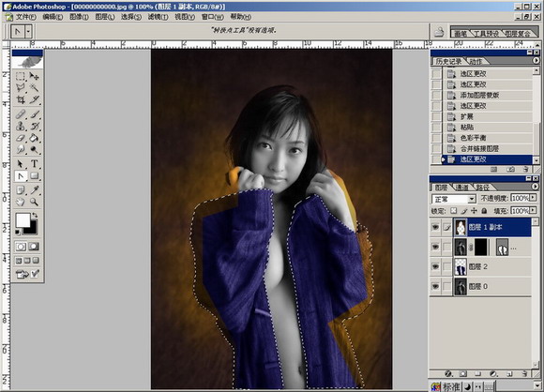This screenshot has width=544, height=392.
Task: Click the white foreground color swatch
Action: tap(23, 220)
